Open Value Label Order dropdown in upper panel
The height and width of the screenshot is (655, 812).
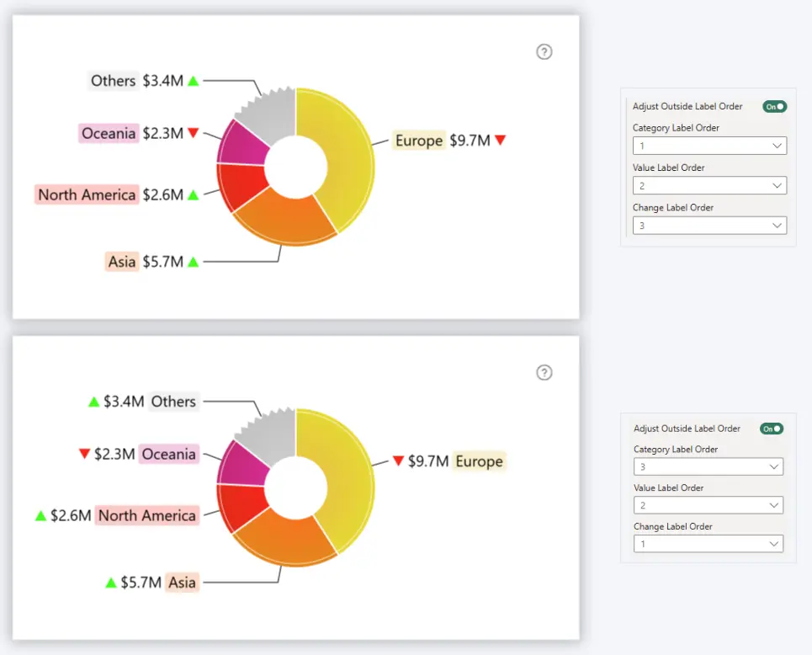click(x=709, y=185)
